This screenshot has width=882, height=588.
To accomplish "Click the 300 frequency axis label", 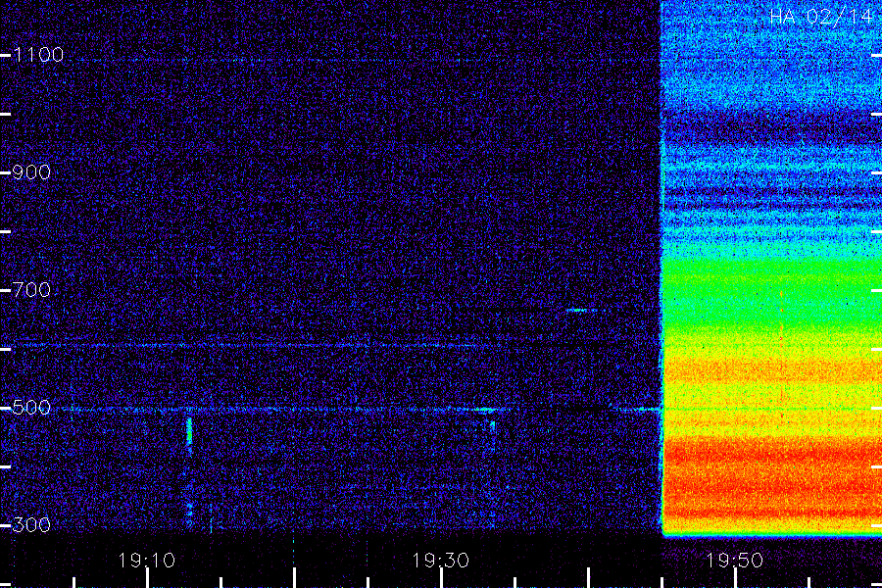I will coord(31,525).
